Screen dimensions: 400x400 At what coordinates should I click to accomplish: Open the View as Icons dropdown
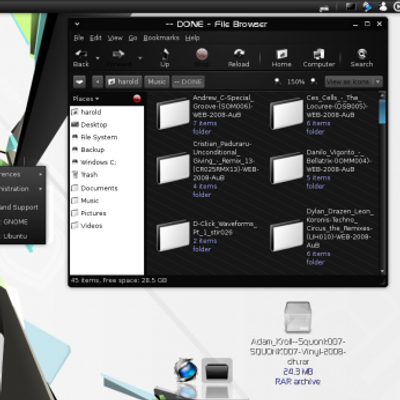354,82
